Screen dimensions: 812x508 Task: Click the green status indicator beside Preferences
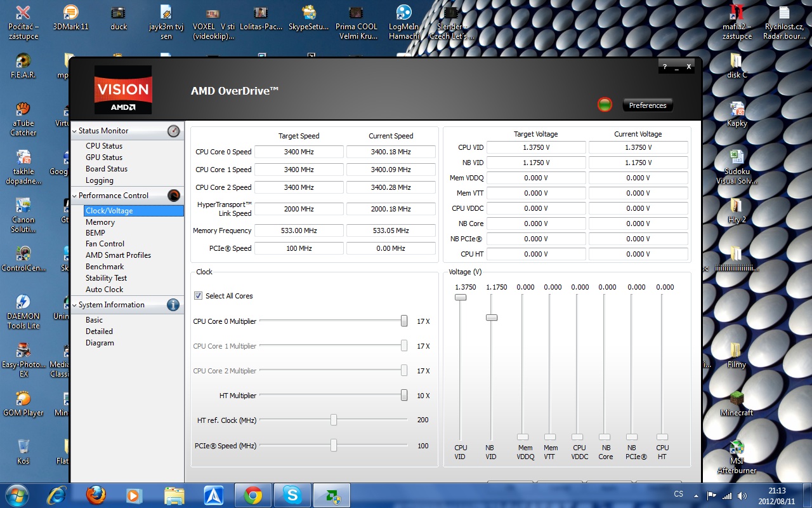pyautogui.click(x=605, y=105)
